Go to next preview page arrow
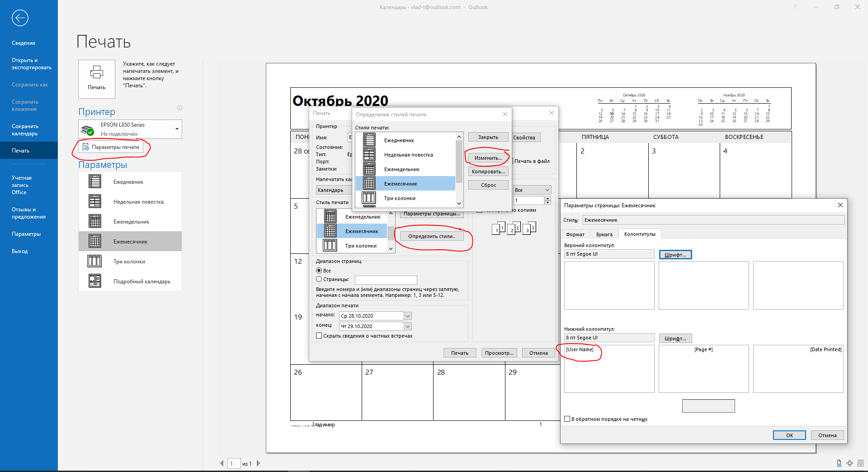Screen dimensions: 868x472 pos(259,463)
